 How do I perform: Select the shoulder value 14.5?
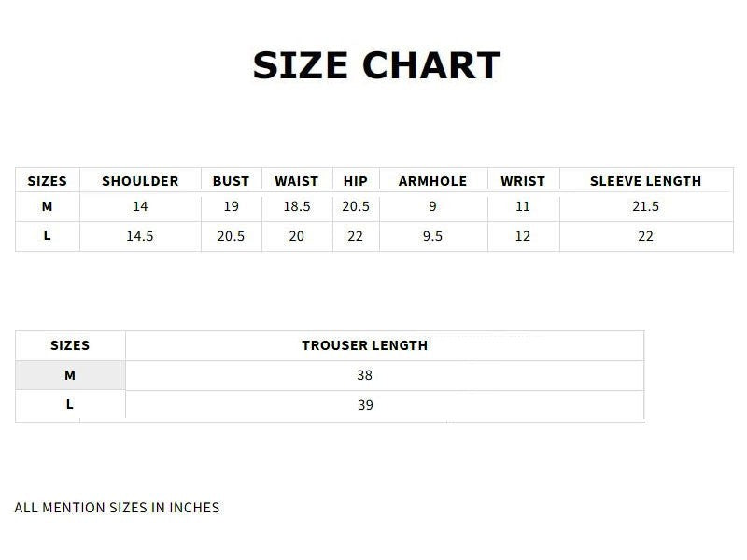point(139,236)
